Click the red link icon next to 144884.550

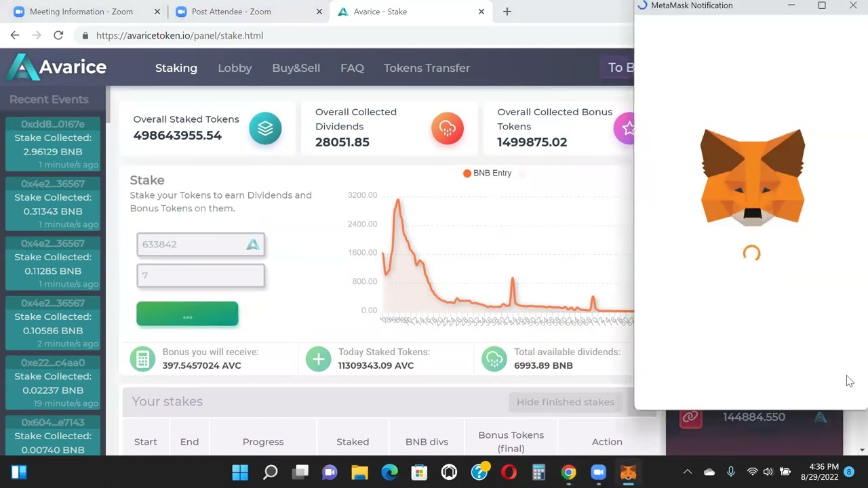690,418
